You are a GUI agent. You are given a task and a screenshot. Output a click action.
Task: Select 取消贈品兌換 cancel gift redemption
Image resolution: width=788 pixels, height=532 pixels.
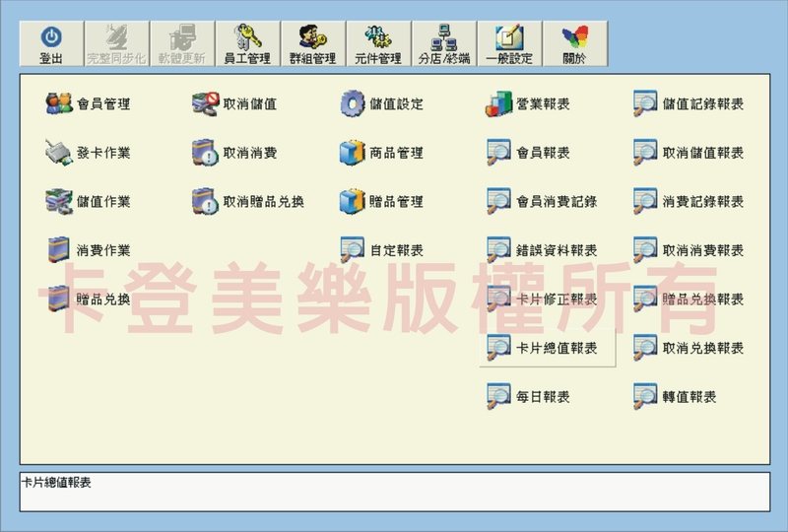[x=248, y=202]
